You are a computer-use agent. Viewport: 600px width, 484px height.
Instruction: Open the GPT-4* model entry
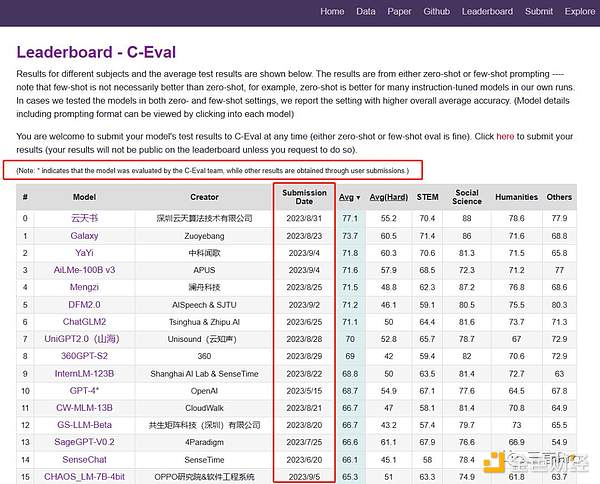click(x=85, y=391)
